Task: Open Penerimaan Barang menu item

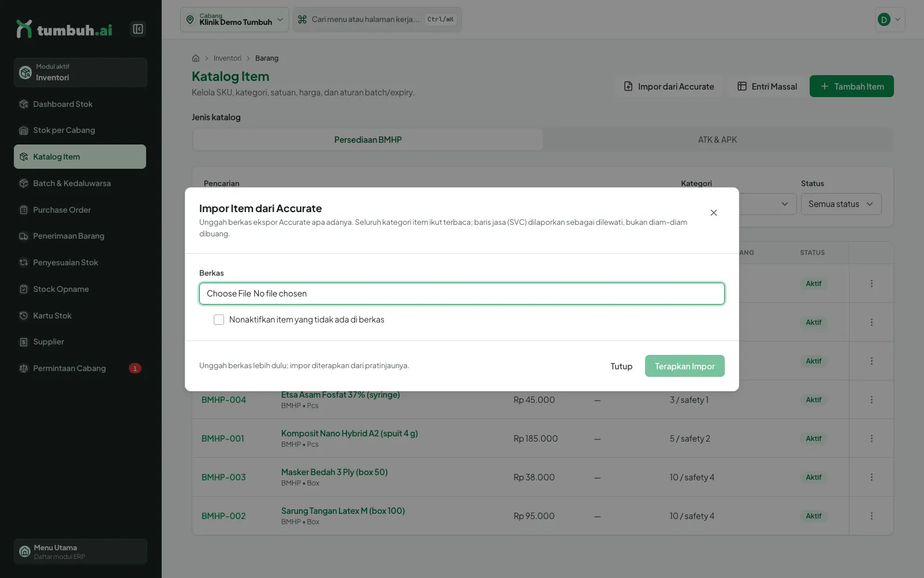Action: tap(80, 236)
